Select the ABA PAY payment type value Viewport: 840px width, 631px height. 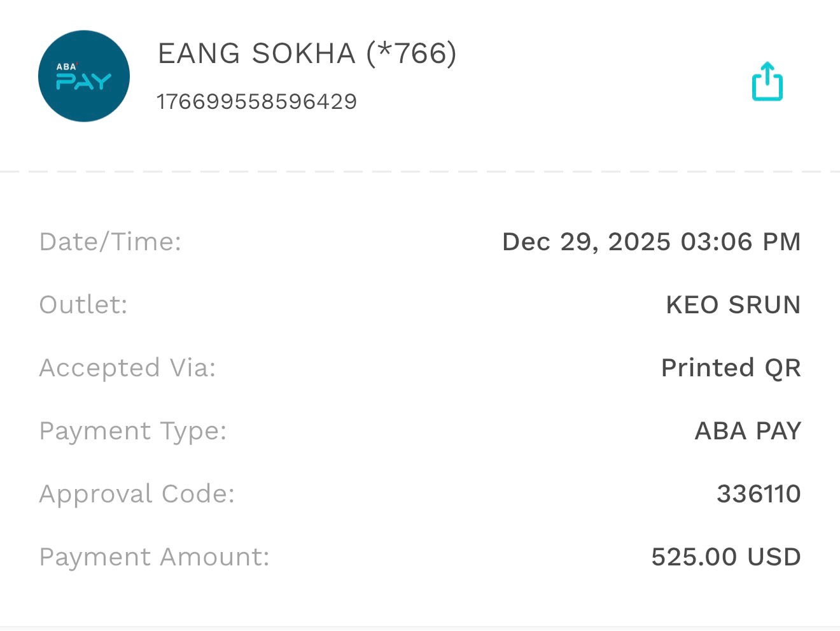tap(747, 431)
